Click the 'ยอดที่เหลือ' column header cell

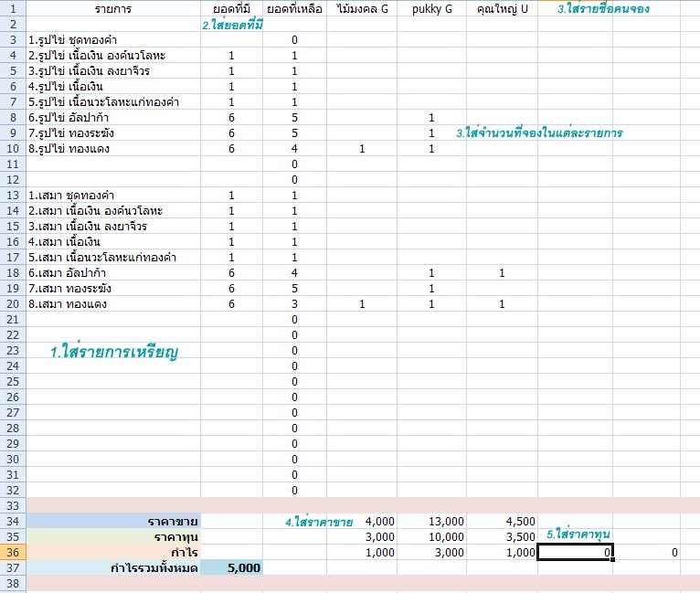294,9
